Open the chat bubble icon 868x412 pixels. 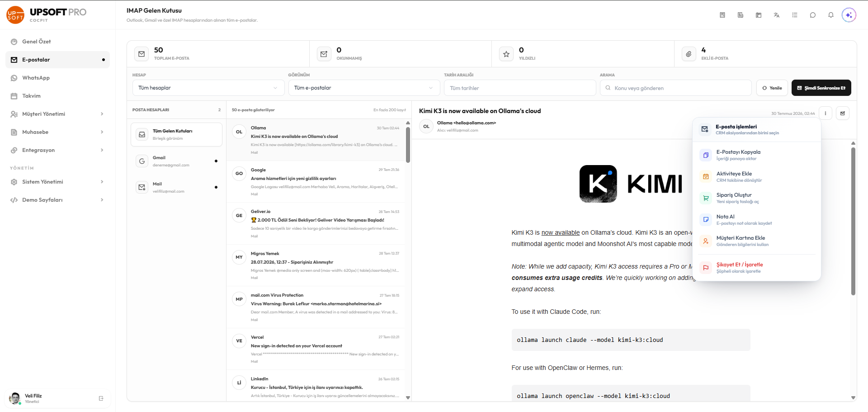813,15
